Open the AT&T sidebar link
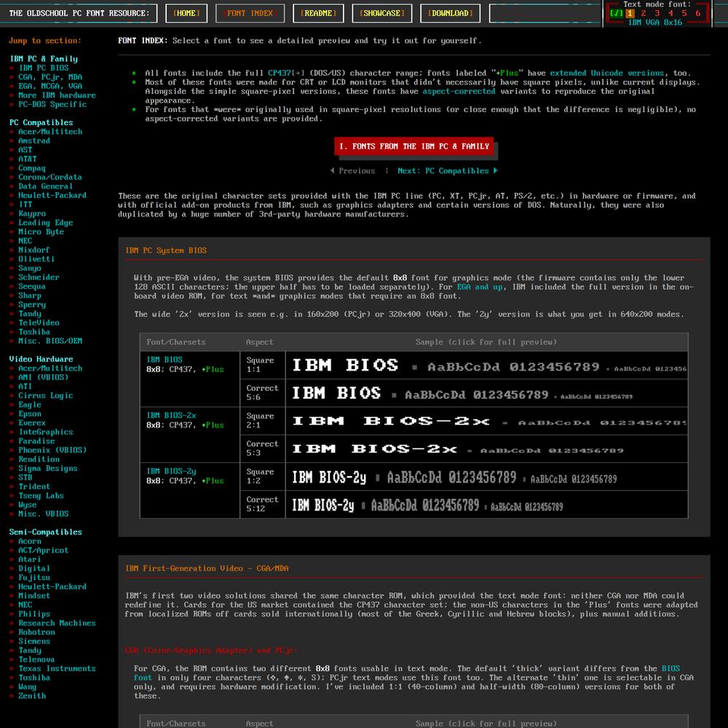 [x=28, y=159]
